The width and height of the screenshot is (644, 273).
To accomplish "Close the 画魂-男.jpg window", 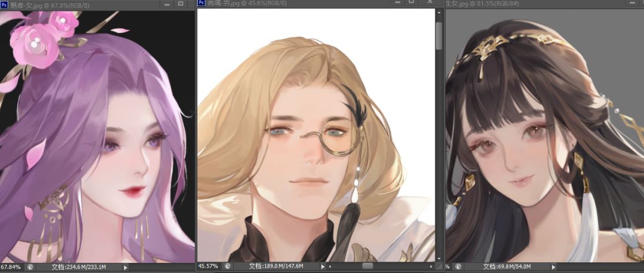I will pos(429,2).
